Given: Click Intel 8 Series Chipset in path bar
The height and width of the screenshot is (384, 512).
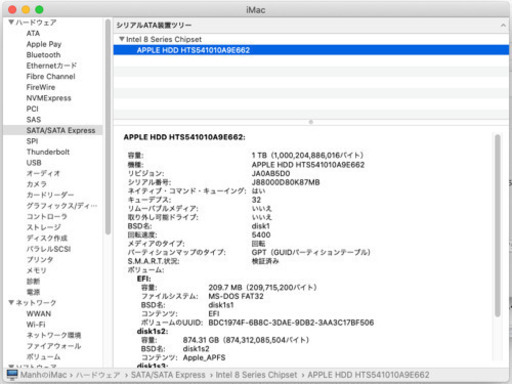Looking at the screenshot, I should [256, 375].
